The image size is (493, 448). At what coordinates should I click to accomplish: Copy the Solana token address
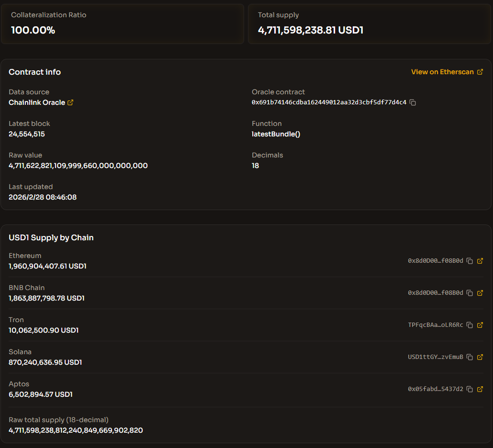click(470, 357)
